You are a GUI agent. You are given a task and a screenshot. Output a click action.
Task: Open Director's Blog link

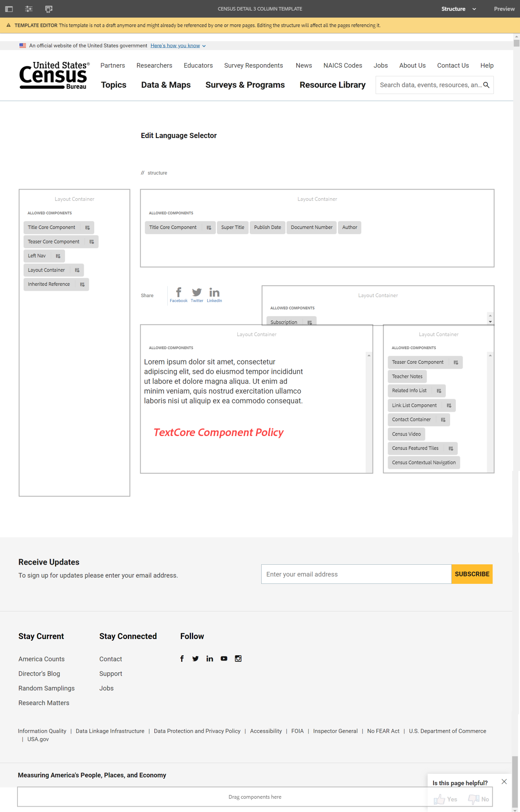tap(39, 674)
